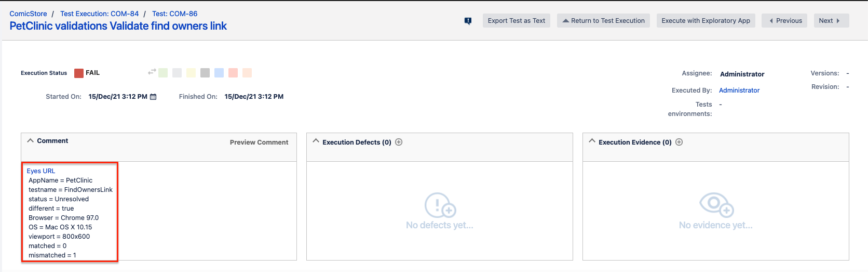Image resolution: width=868 pixels, height=272 pixels.
Task: Open the Started On calendar picker
Action: [153, 97]
